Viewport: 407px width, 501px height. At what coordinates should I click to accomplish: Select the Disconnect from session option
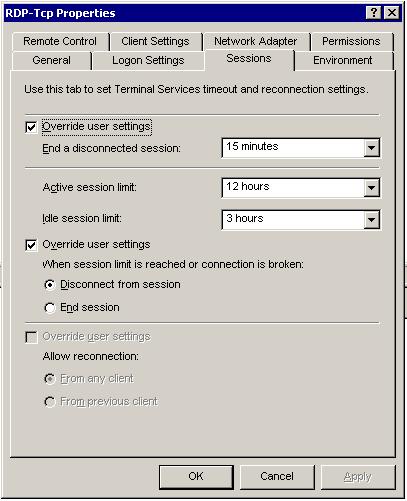click(50, 285)
